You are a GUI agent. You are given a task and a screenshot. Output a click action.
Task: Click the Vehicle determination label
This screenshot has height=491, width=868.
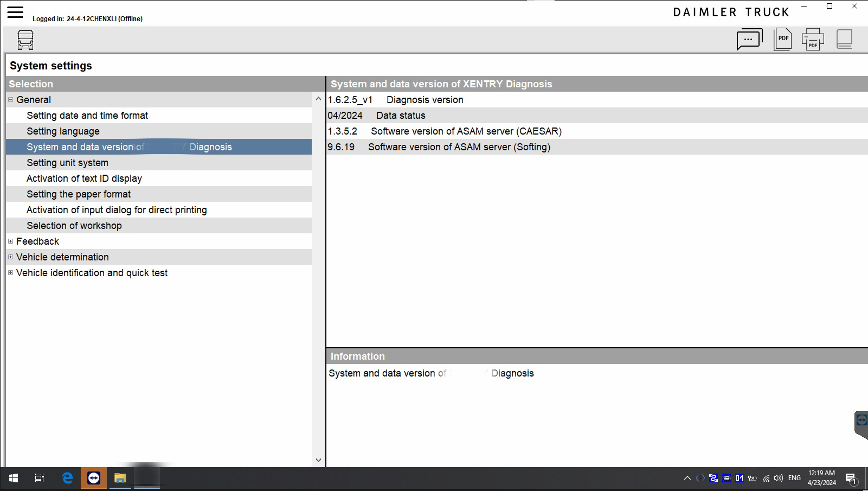pos(62,257)
